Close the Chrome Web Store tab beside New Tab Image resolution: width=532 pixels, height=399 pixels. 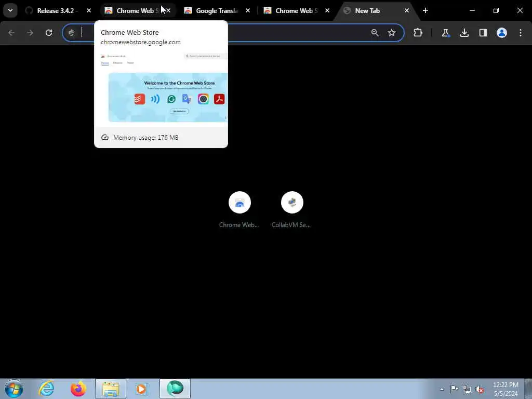click(327, 10)
